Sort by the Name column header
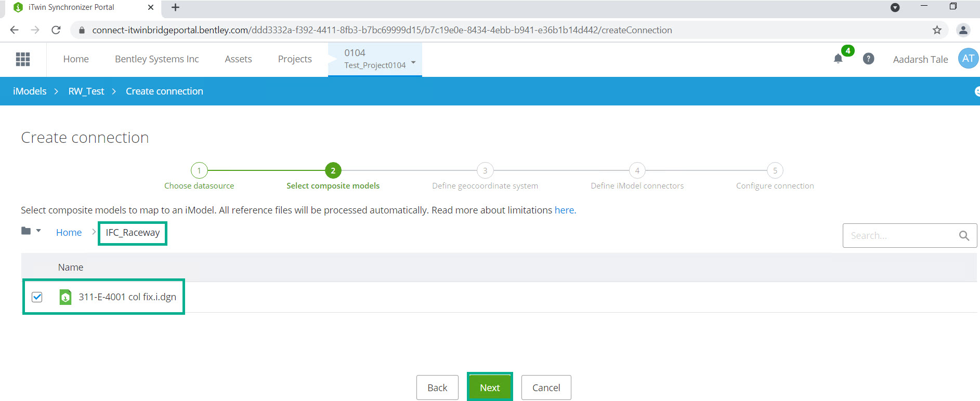Screen dimensions: 980x401 (x=71, y=268)
